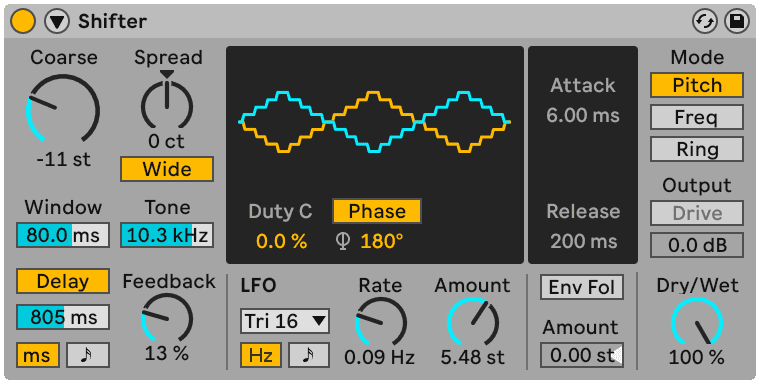Select synced note LFO rate beside Hz
This screenshot has width=760, height=384.
click(309, 355)
